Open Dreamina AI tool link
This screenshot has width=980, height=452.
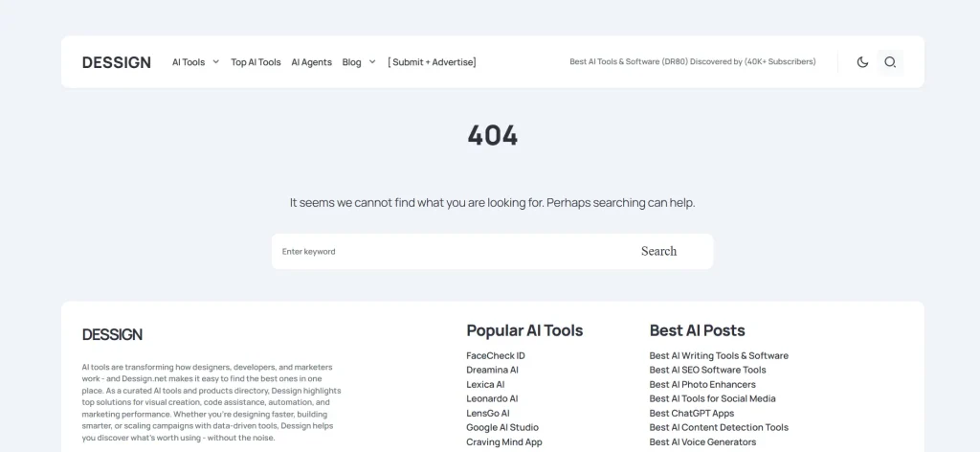[x=492, y=370]
